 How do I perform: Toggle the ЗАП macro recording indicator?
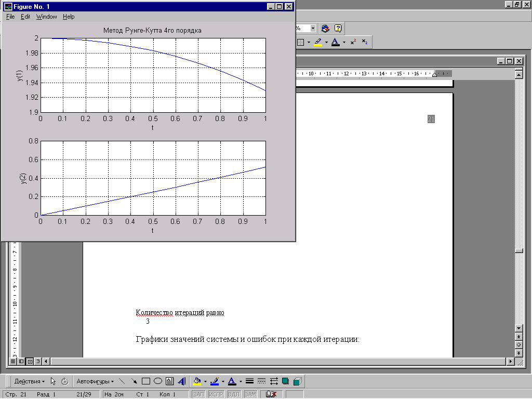[x=198, y=395]
